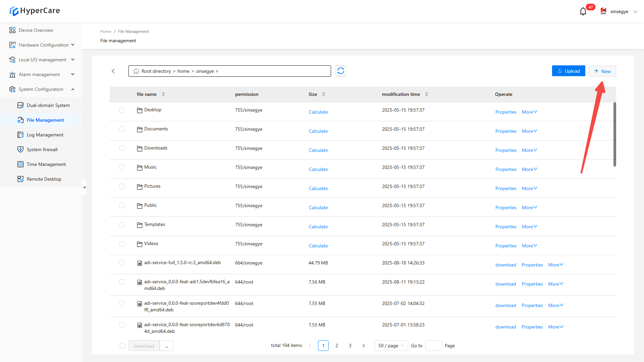
Task: Collapse sidebar with panel handle arrow
Action: (x=84, y=187)
